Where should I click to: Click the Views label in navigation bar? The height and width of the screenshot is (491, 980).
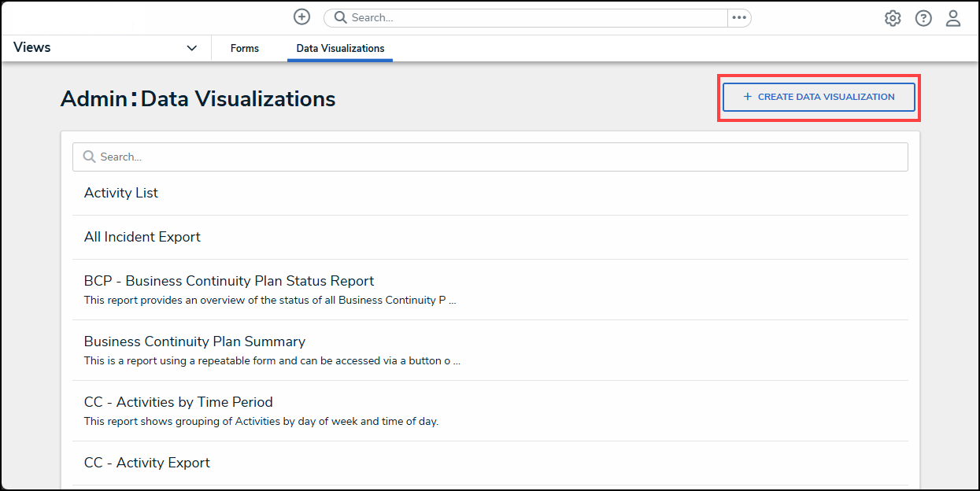point(32,47)
